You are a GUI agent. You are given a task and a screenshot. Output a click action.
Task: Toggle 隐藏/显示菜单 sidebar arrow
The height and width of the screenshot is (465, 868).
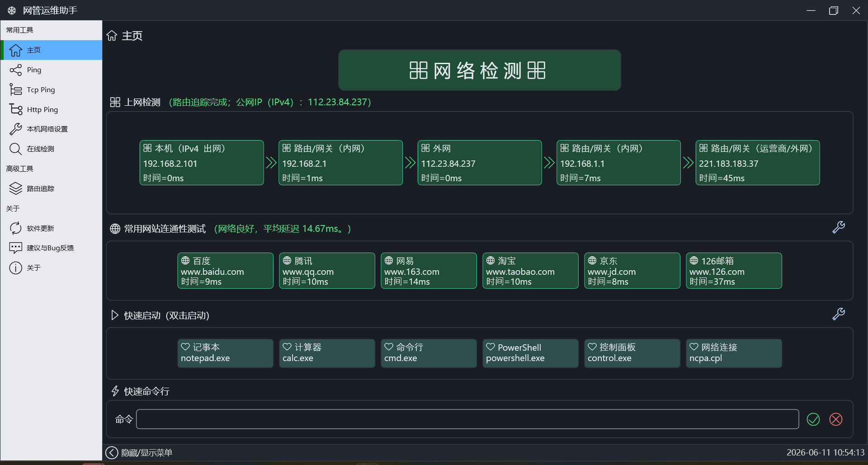pyautogui.click(x=112, y=452)
